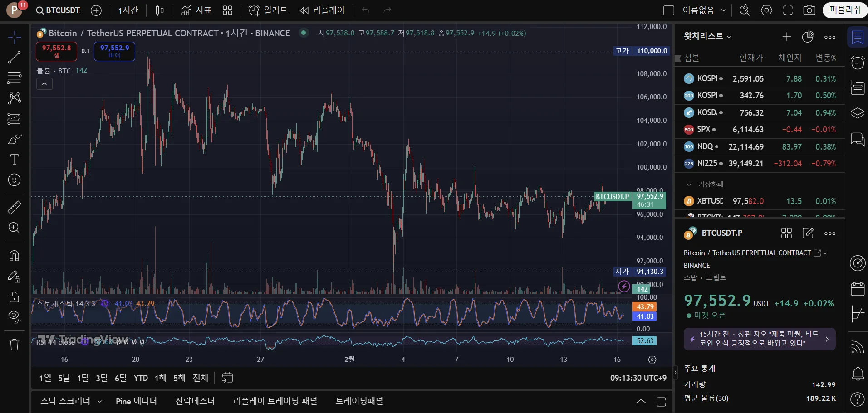Select the KOSPI row priced 2,591.05
Viewport: 868px width, 413px height.
760,79
